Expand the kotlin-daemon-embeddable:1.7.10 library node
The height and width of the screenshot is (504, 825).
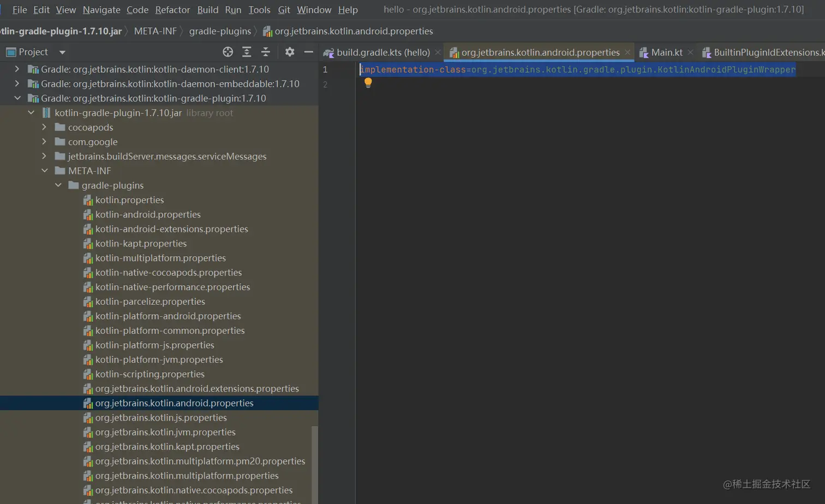[17, 83]
